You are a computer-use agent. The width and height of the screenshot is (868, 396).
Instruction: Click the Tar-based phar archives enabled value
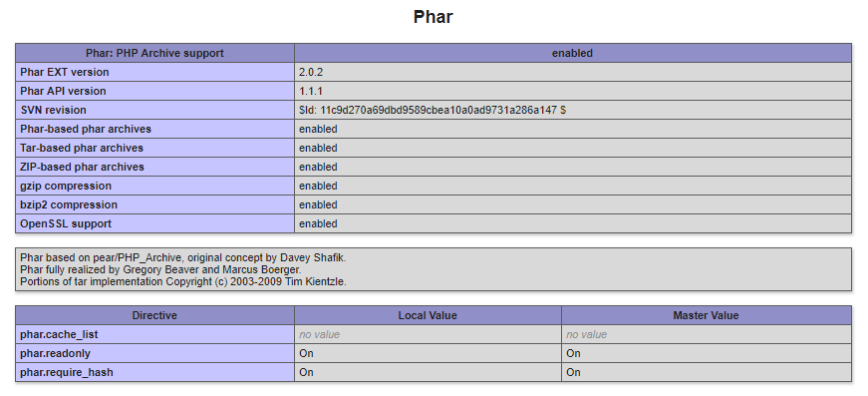[318, 148]
